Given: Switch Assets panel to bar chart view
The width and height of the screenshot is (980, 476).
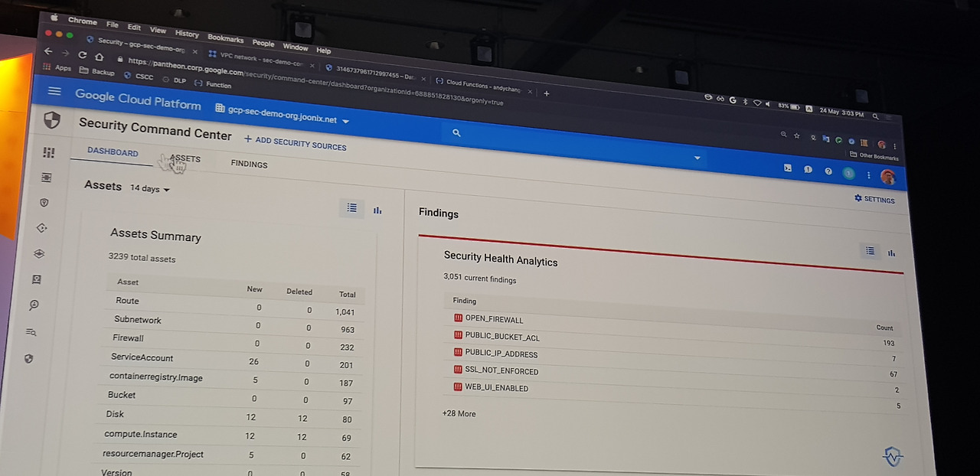Looking at the screenshot, I should click(x=377, y=210).
